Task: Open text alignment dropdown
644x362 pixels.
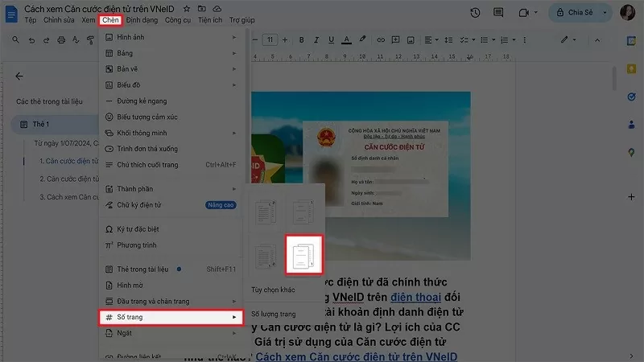Action: [431, 39]
